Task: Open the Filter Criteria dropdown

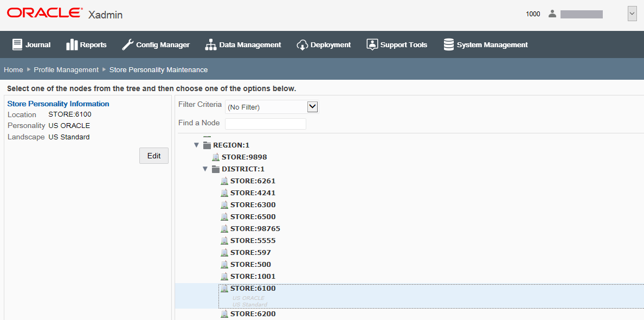Action: pyautogui.click(x=313, y=107)
